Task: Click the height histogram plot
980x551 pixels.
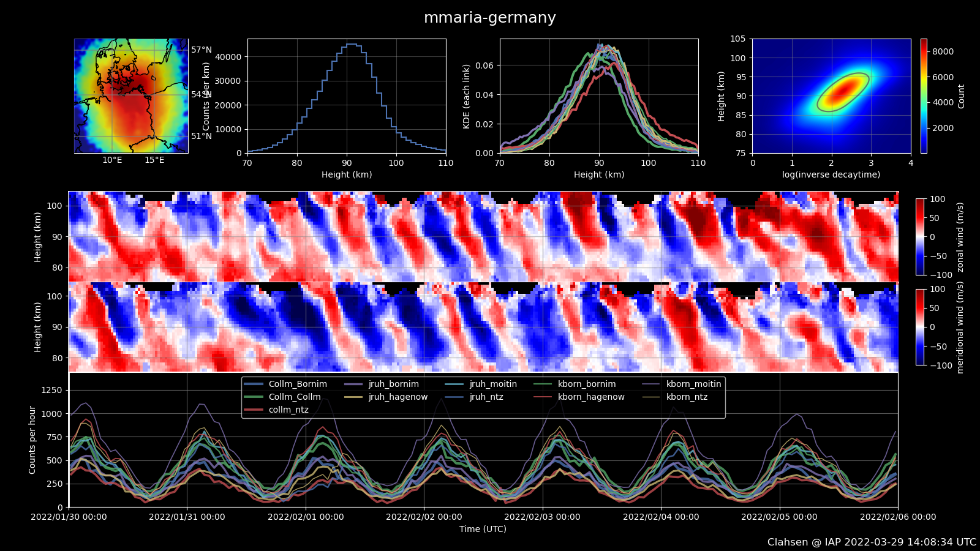Action: pyautogui.click(x=347, y=96)
